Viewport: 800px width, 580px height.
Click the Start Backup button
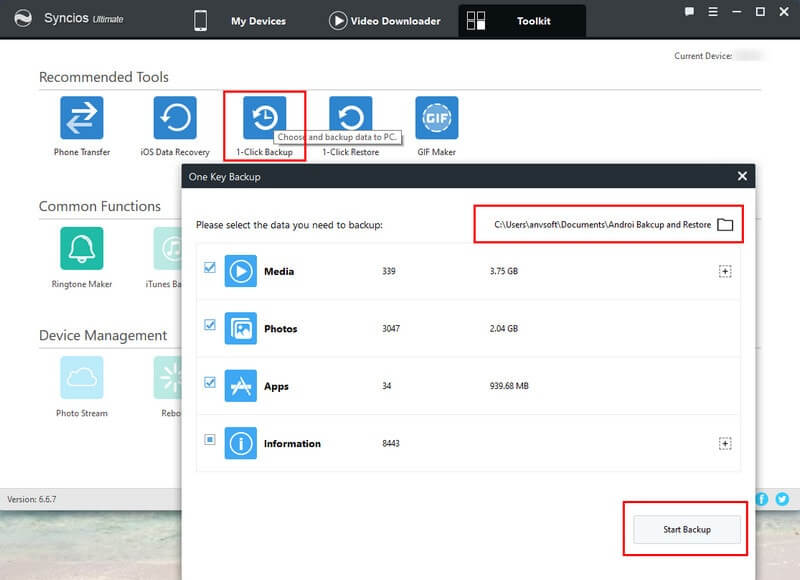687,529
